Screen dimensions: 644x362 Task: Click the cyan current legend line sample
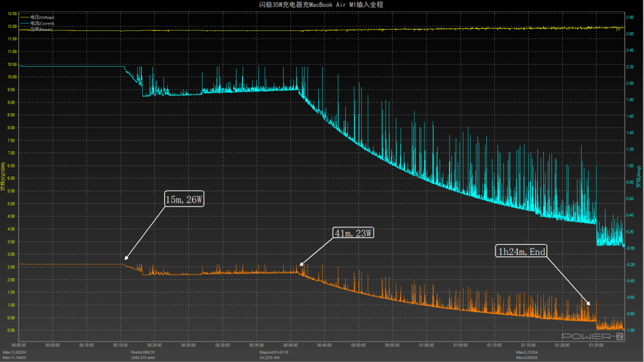coord(25,23)
